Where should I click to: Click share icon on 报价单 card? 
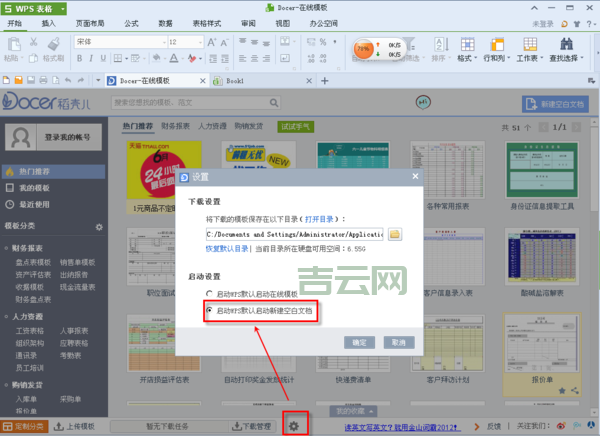pyautogui.click(x=575, y=390)
